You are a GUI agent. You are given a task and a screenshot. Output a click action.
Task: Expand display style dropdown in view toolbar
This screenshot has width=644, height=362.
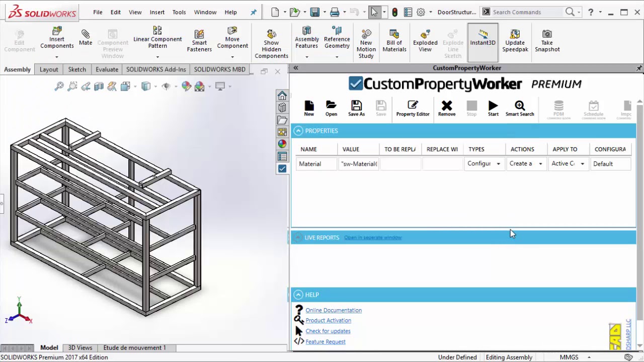(x=154, y=86)
